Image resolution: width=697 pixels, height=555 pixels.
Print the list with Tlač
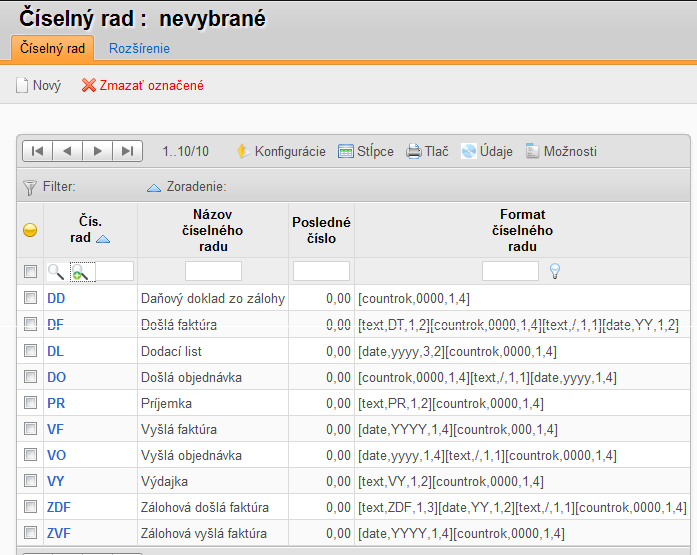click(x=427, y=152)
